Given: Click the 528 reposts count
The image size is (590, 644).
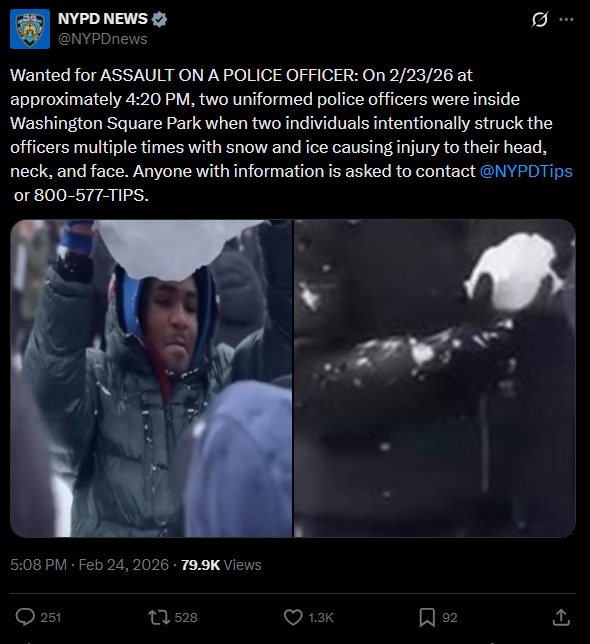Looking at the screenshot, I should pyautogui.click(x=186, y=618).
